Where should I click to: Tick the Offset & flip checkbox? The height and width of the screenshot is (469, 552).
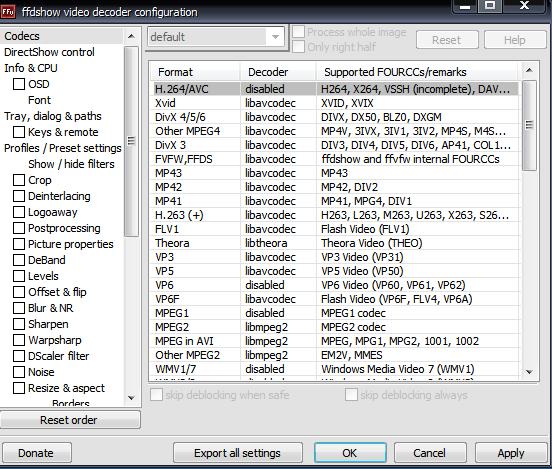(x=19, y=292)
